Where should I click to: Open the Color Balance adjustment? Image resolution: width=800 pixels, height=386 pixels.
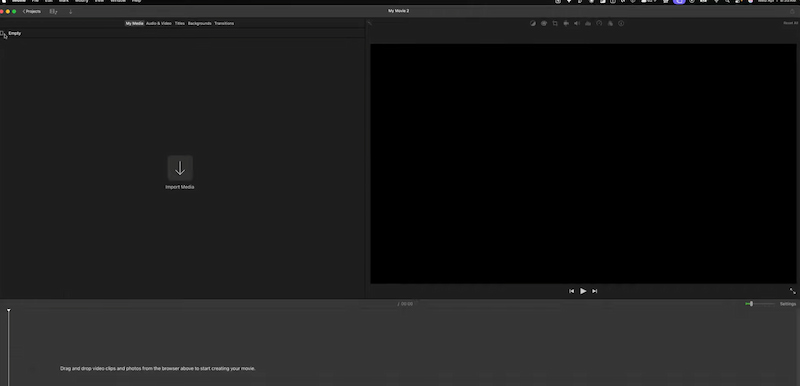pyautogui.click(x=533, y=23)
